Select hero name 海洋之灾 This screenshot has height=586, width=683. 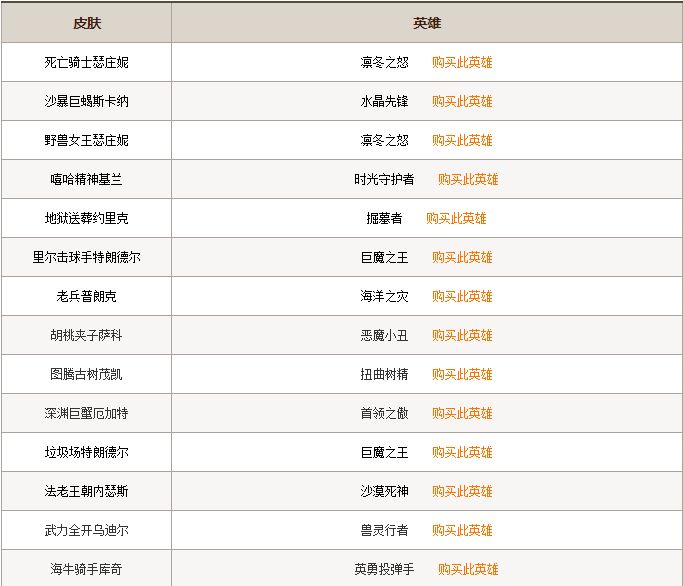[x=385, y=296]
